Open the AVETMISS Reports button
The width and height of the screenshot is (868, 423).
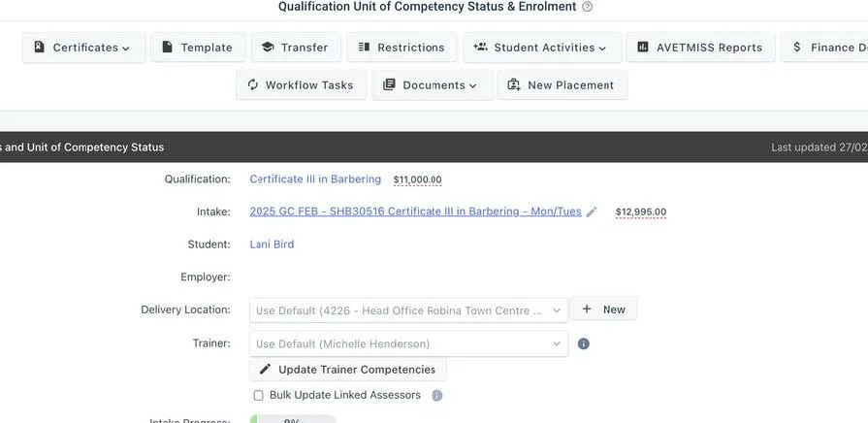click(x=700, y=48)
